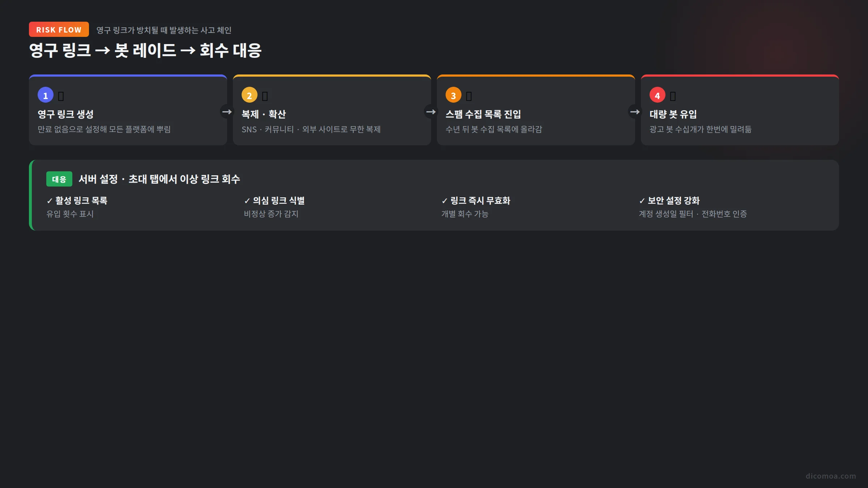
Task: Click the yellow step 2 number badge
Action: [x=250, y=95]
